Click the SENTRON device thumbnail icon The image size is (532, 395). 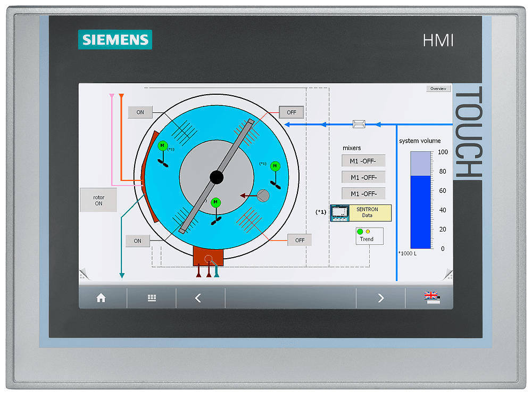pyautogui.click(x=339, y=213)
